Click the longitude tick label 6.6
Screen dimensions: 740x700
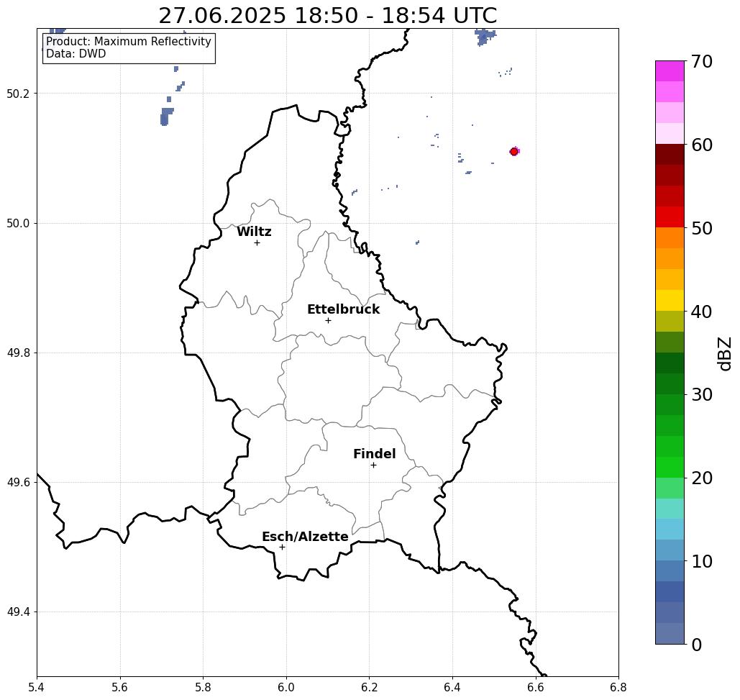tap(536, 687)
